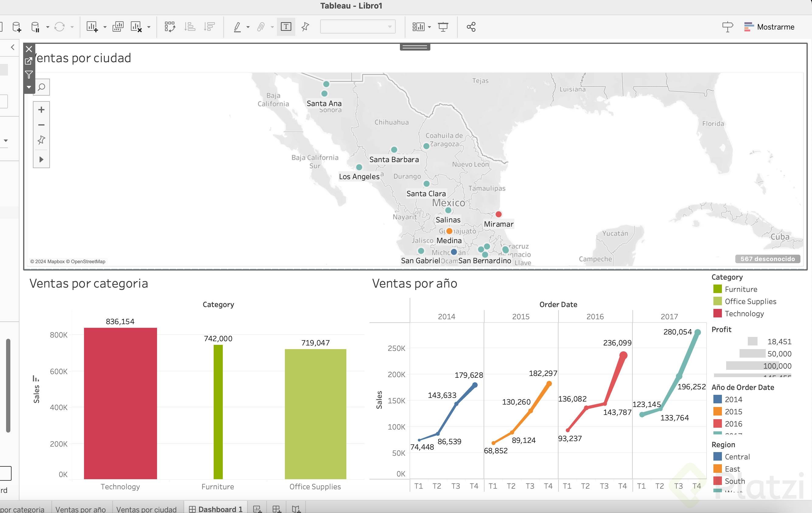Expand the map tools arrow
Image resolution: width=812 pixels, height=513 pixels.
pos(41,159)
